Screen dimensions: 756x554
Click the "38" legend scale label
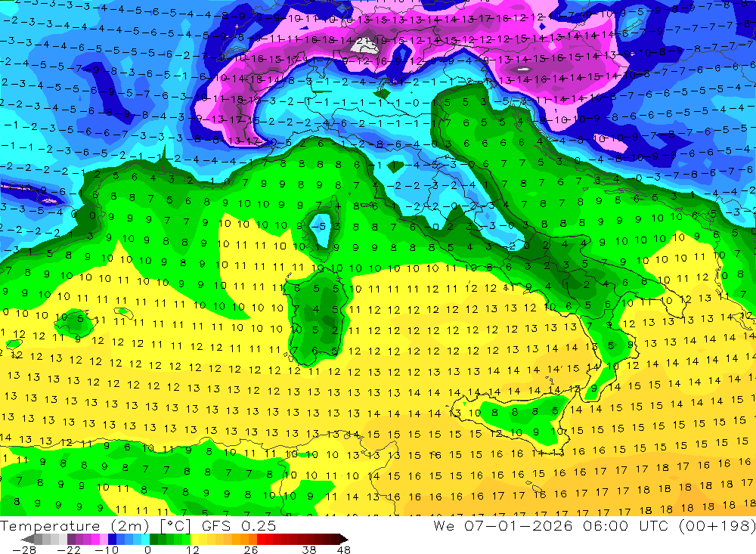click(309, 550)
